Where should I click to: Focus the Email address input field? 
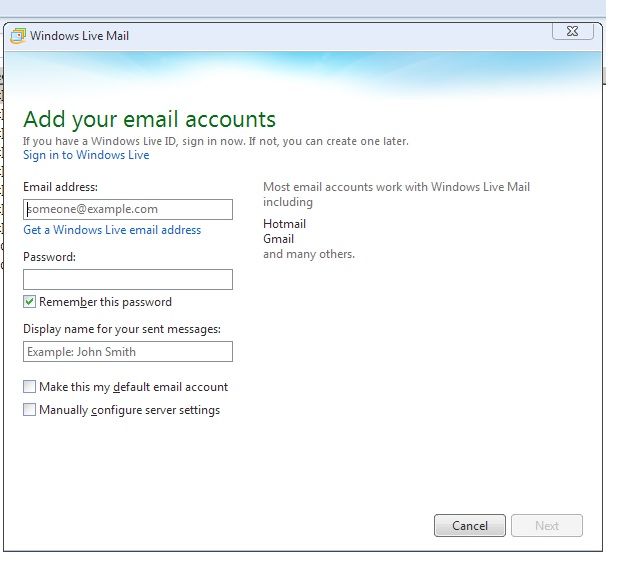(128, 209)
